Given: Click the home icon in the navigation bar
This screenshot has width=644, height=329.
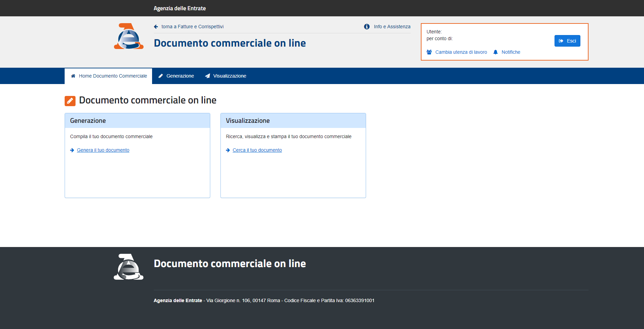Looking at the screenshot, I should 73,76.
